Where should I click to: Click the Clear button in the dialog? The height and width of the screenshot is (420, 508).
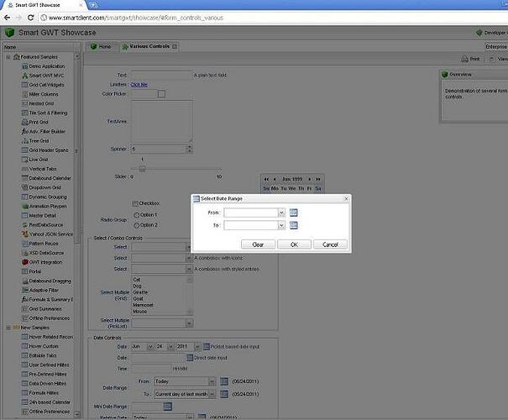pos(259,244)
